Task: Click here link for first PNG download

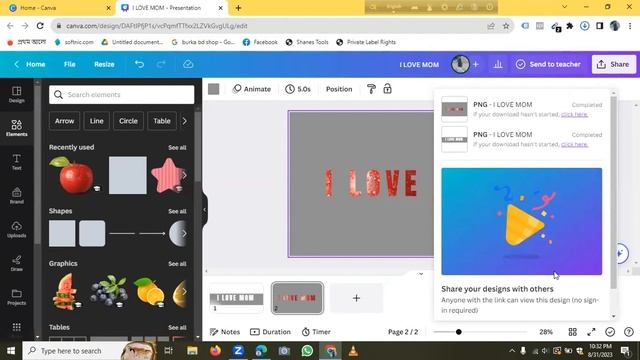Action: coord(574,114)
